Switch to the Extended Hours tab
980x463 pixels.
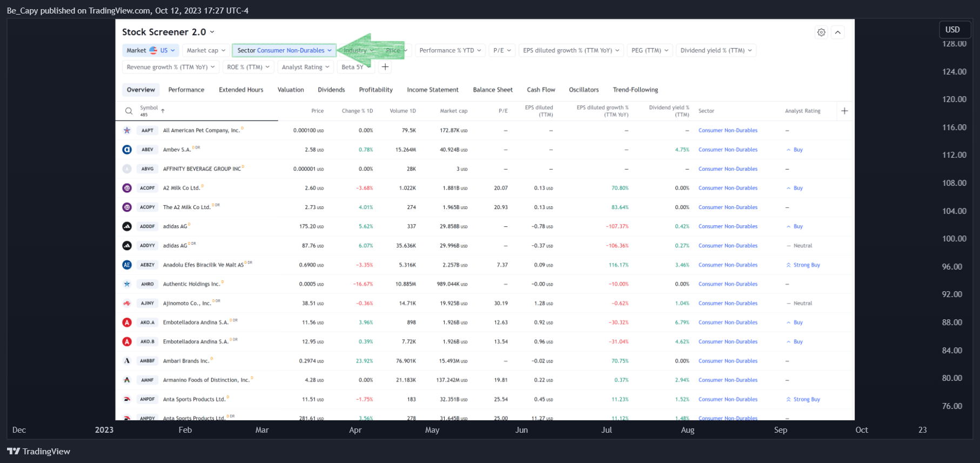[241, 90]
